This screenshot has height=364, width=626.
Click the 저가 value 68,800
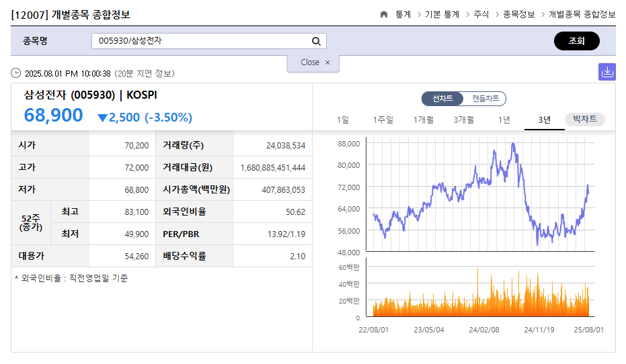136,190
